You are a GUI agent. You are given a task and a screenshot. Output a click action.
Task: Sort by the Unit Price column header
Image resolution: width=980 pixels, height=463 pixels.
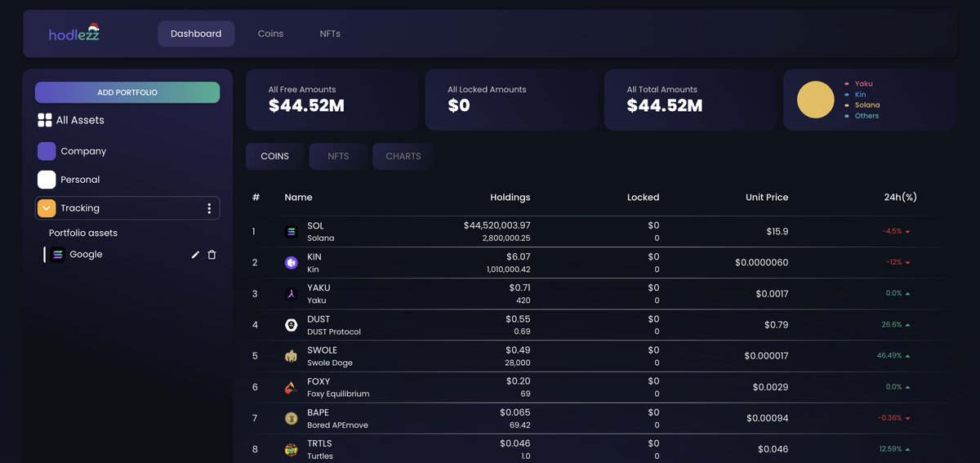coord(767,198)
